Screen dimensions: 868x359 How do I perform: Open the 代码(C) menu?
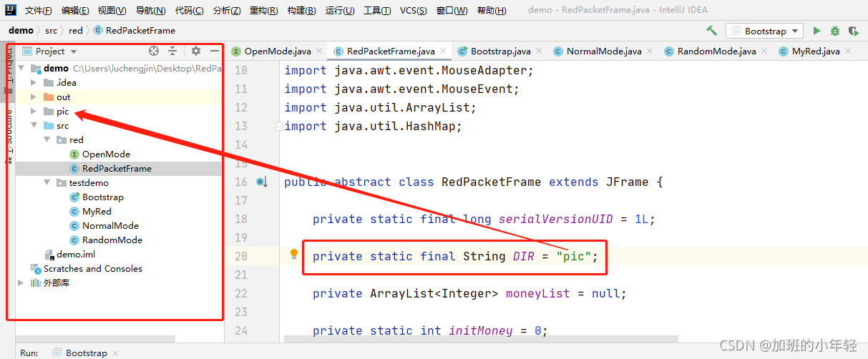click(189, 11)
